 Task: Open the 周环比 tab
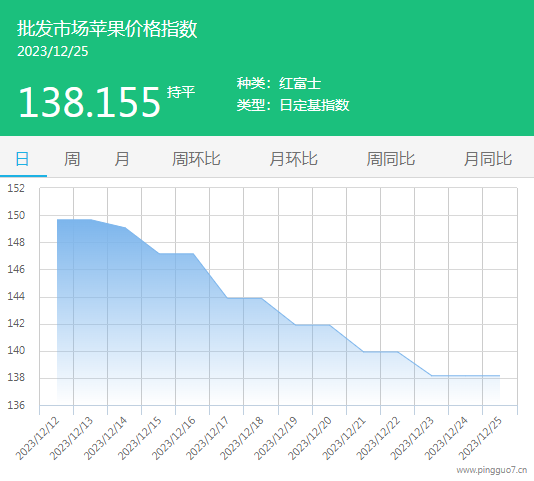196,159
